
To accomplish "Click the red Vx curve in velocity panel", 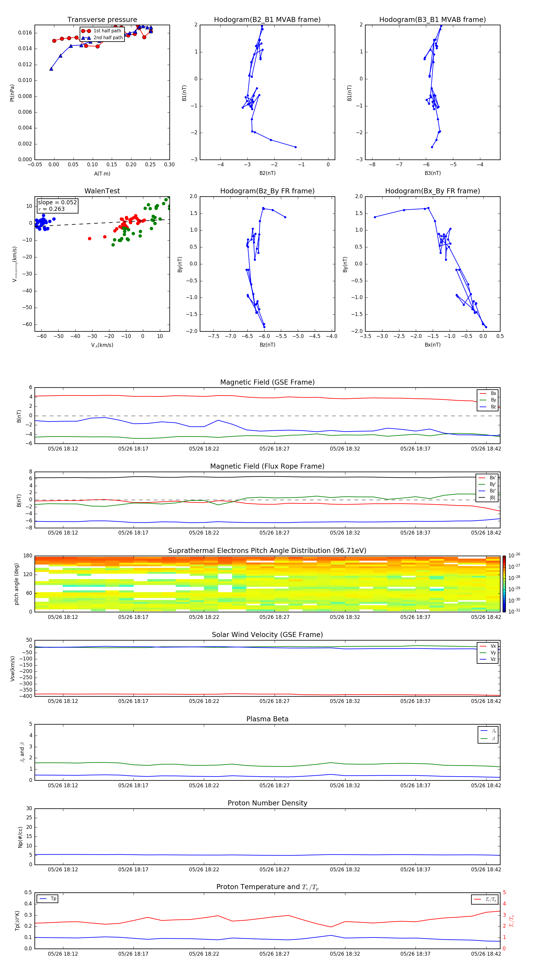I will click(267, 694).
